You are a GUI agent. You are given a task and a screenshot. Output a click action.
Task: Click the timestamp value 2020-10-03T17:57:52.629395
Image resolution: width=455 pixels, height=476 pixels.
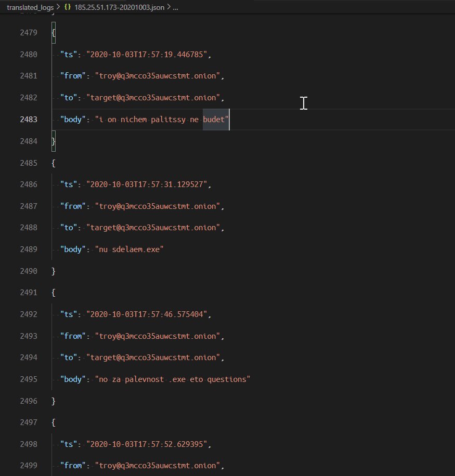click(x=147, y=444)
